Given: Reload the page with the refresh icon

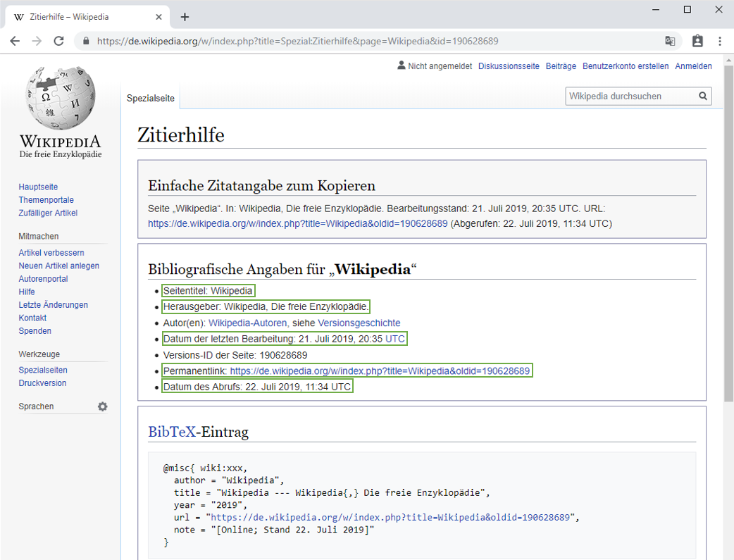Looking at the screenshot, I should (x=58, y=41).
